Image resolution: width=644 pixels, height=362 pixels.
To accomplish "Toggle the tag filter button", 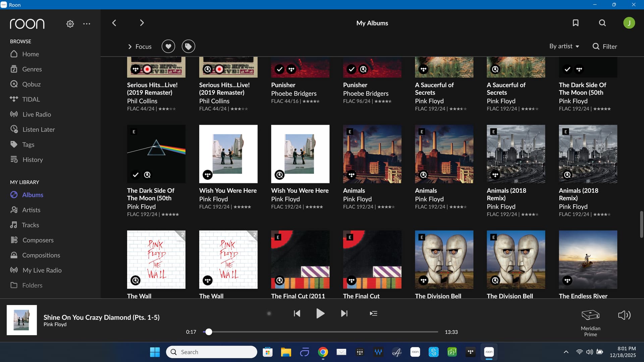I will pyautogui.click(x=189, y=46).
